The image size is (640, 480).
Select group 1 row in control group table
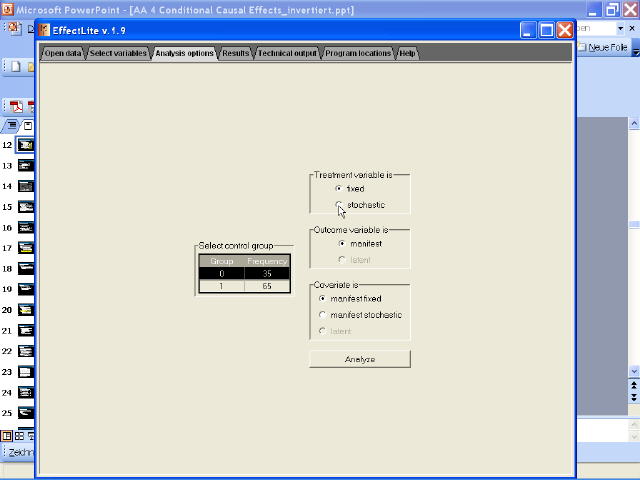click(243, 286)
